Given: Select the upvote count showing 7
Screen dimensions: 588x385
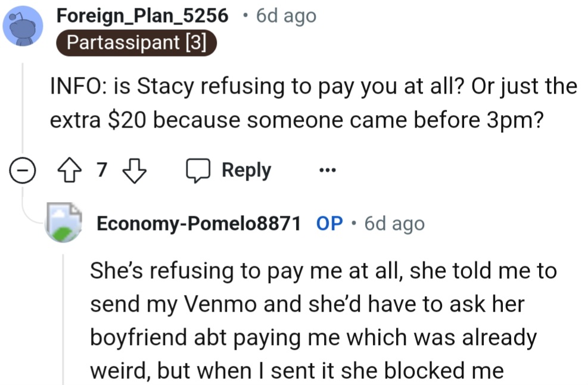Looking at the screenshot, I should pos(102,169).
